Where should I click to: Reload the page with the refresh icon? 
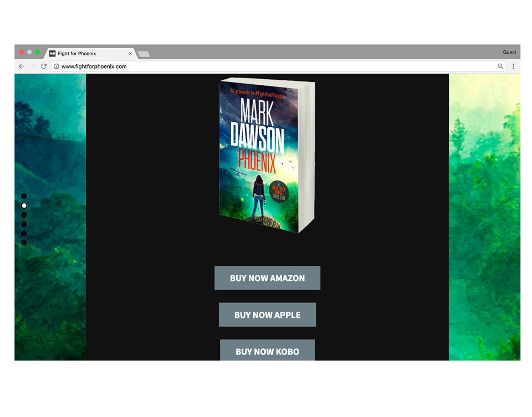[x=44, y=66]
